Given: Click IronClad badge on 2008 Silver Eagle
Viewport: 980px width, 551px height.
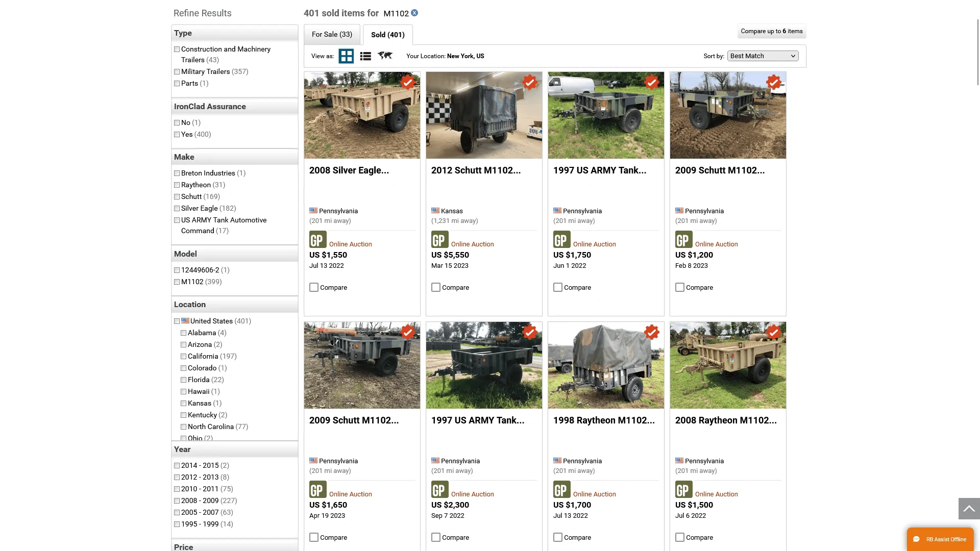Looking at the screenshot, I should click(x=407, y=82).
